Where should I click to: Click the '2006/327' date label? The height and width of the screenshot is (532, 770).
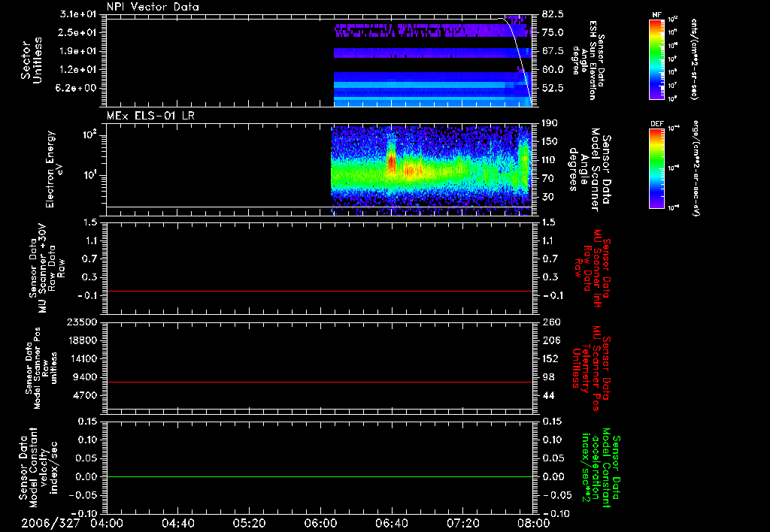[x=50, y=523]
